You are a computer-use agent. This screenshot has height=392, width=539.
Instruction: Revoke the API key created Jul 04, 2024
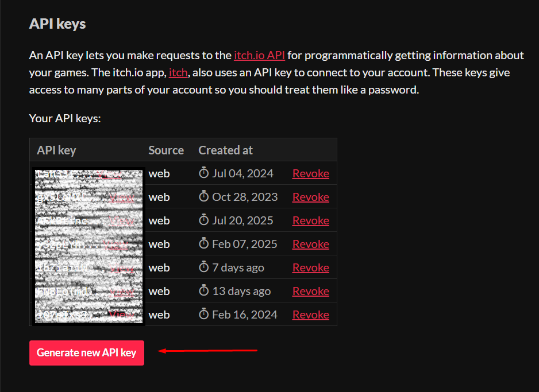[x=310, y=173]
